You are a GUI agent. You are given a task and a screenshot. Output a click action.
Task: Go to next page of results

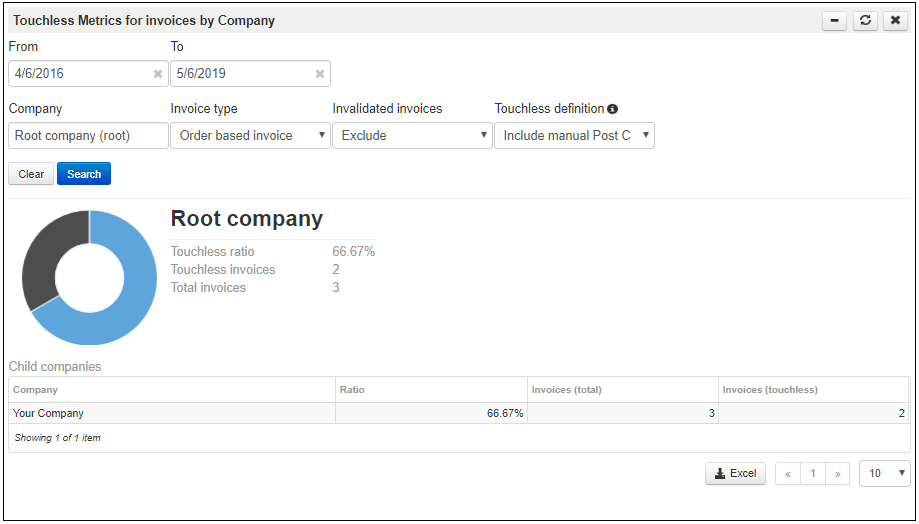838,474
